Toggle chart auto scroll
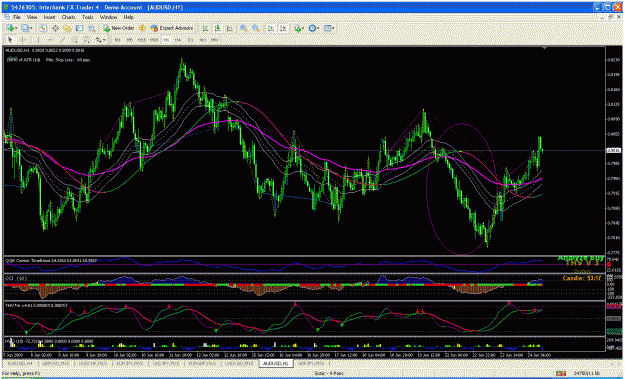 [x=271, y=28]
